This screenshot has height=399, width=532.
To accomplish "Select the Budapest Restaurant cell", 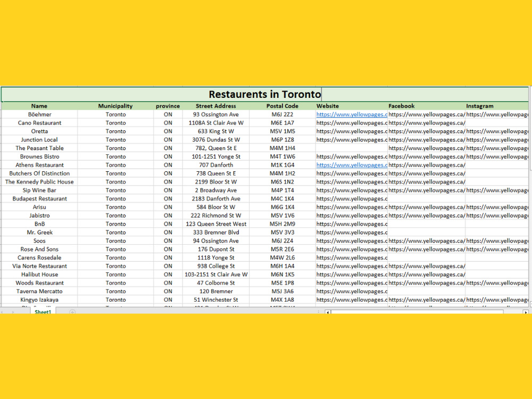I will pyautogui.click(x=39, y=199).
